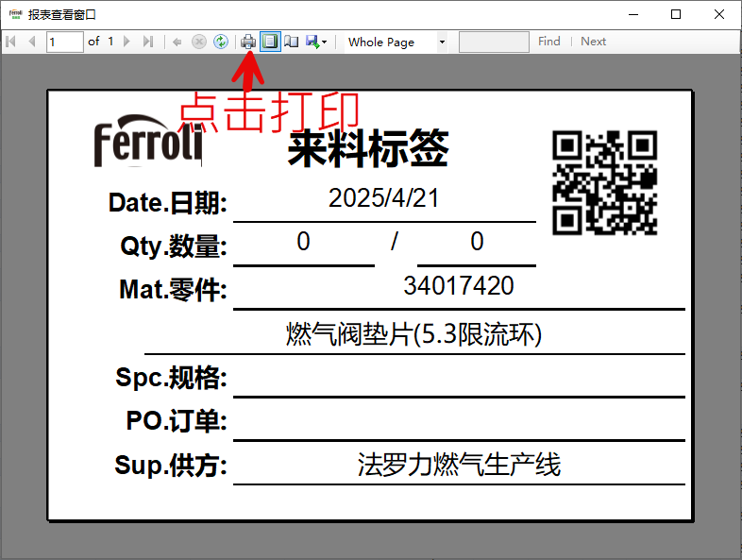742x560 pixels.
Task: Go to the first page of the report
Action: [x=11, y=42]
